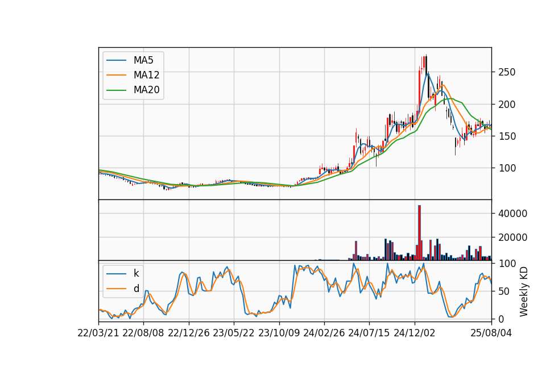Click the blue MA5 legend line swatch

point(116,60)
